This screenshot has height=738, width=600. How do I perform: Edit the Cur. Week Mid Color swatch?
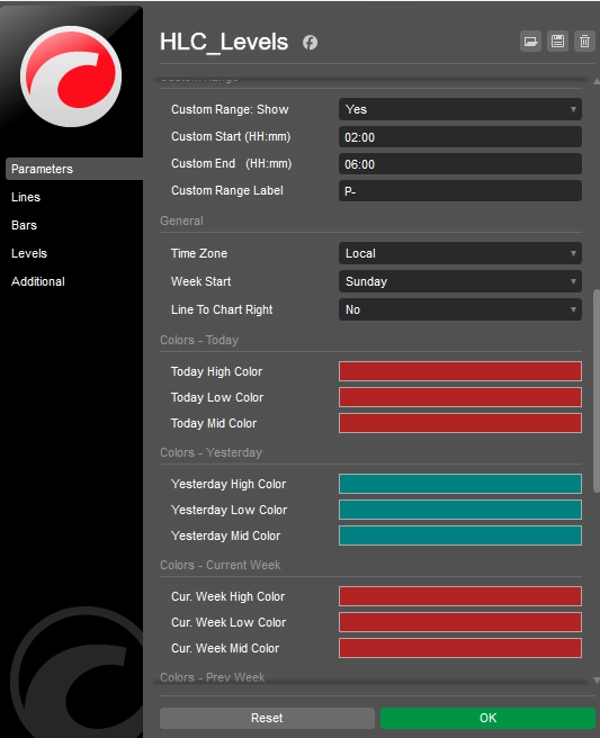[460, 648]
